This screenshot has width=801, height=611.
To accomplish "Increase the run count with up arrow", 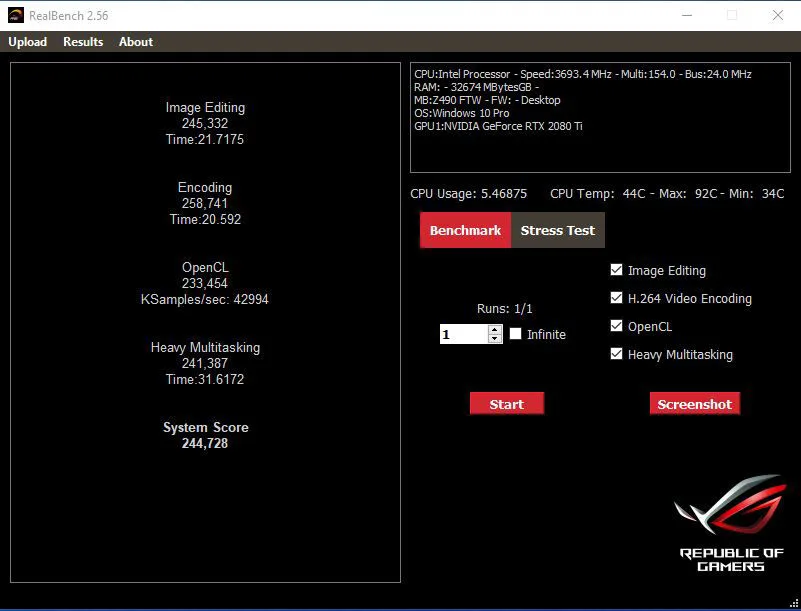I will pyautogui.click(x=494, y=330).
